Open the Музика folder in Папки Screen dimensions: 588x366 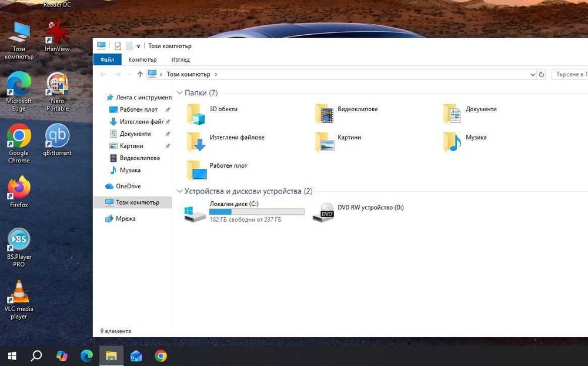click(x=465, y=142)
